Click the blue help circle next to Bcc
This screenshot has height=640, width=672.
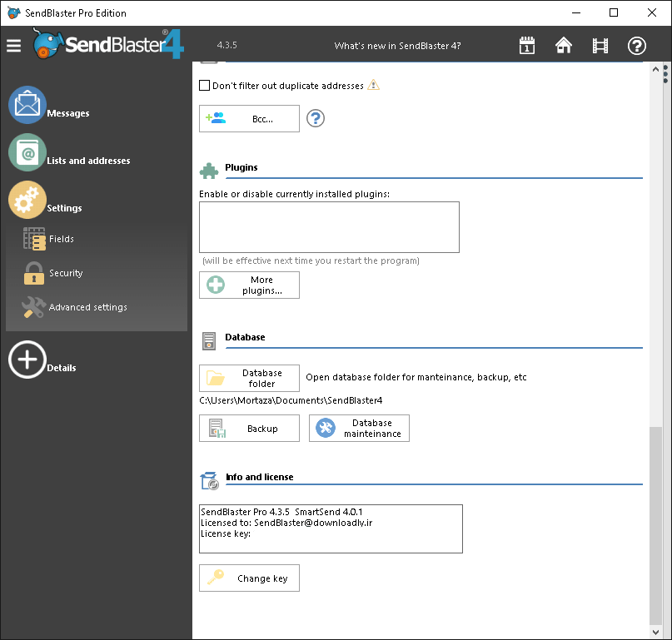[315, 119]
